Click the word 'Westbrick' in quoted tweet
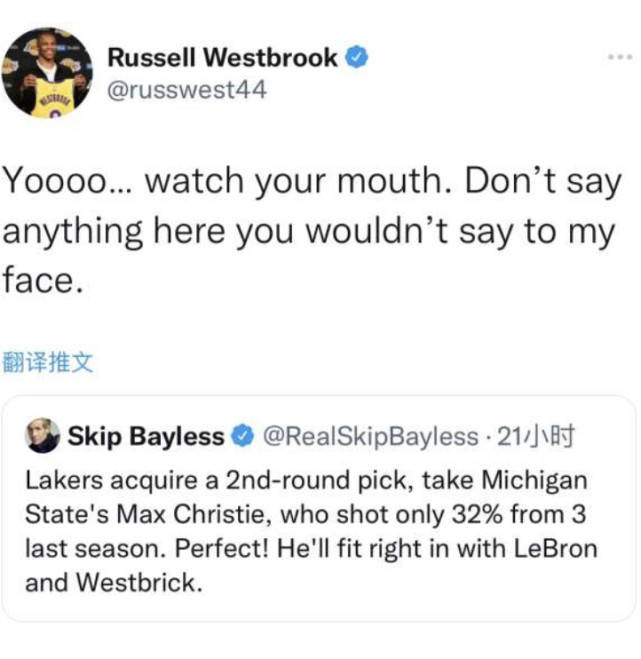641x659 pixels. [x=139, y=583]
